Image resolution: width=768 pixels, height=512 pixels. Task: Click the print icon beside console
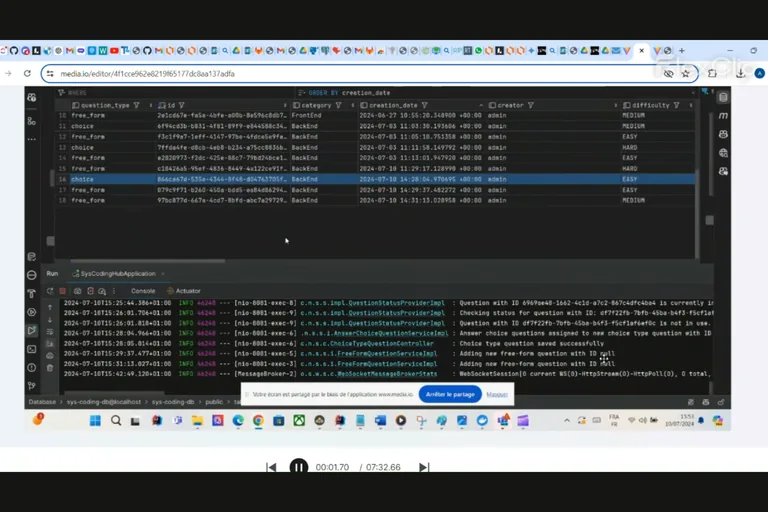coord(50,356)
